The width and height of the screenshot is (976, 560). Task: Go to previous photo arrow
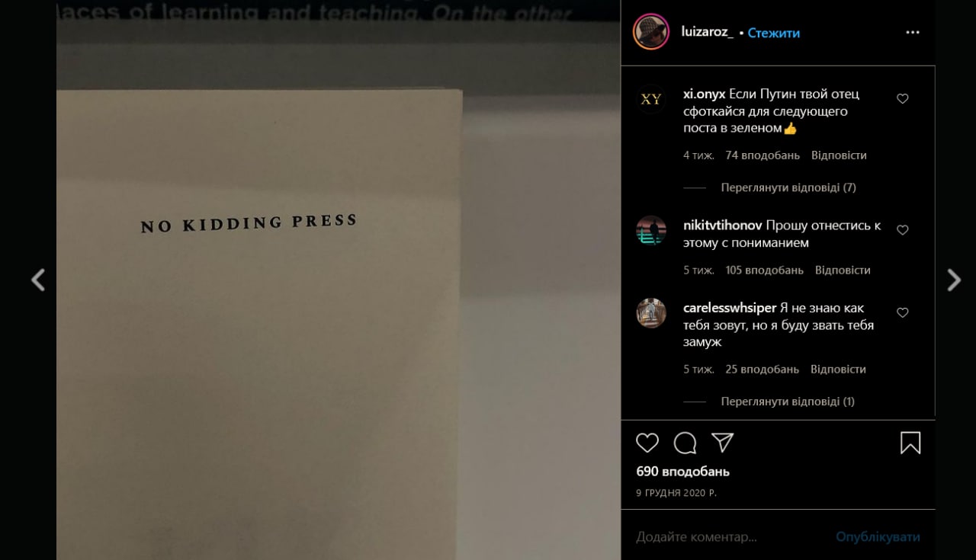[x=38, y=280]
